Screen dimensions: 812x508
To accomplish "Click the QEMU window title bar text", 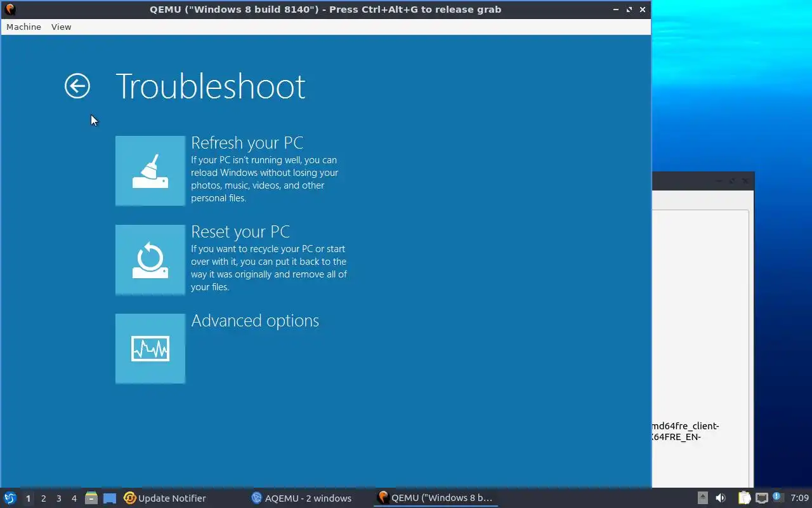I will 325,10.
